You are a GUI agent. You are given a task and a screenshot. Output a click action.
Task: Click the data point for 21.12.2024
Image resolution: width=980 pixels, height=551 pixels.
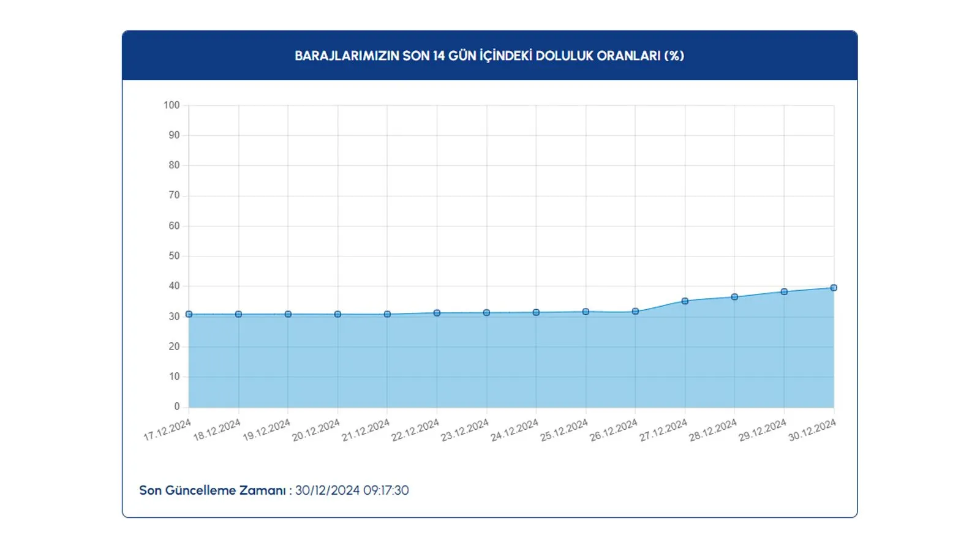point(387,314)
